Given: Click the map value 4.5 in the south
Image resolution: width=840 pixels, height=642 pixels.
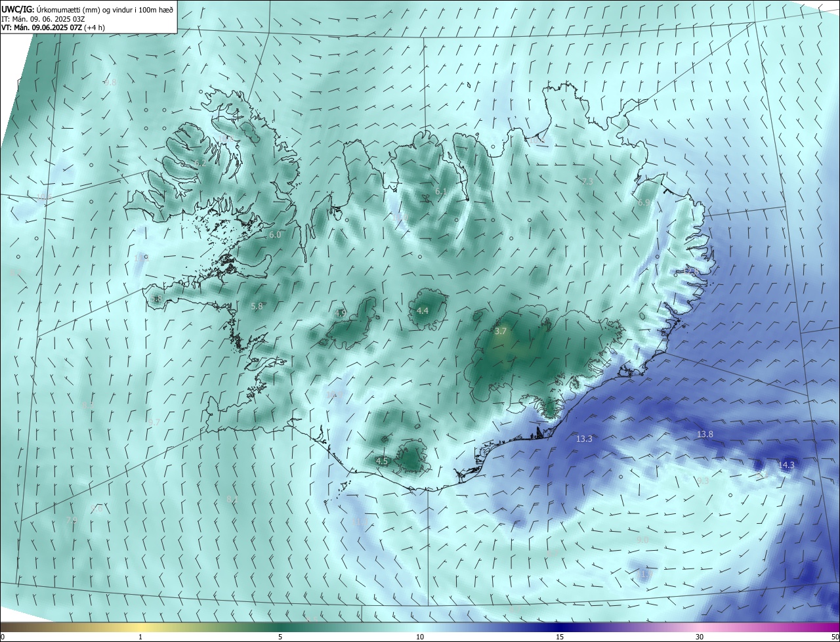Looking at the screenshot, I should pyautogui.click(x=382, y=461).
